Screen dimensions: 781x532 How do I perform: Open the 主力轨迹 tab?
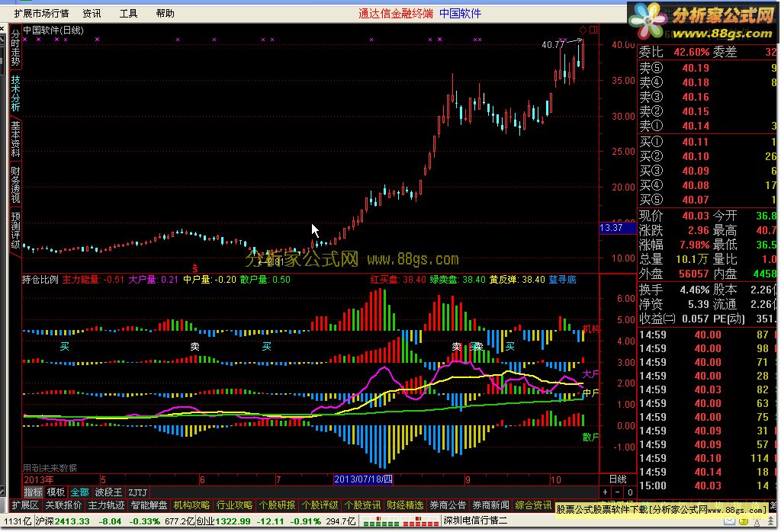coord(106,505)
